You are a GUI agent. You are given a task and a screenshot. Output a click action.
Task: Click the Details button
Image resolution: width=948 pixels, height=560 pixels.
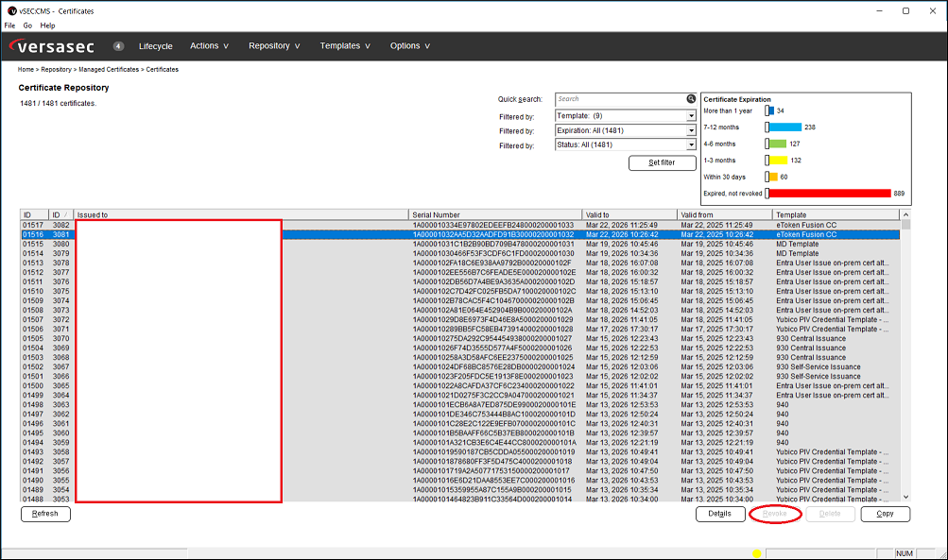(x=719, y=514)
